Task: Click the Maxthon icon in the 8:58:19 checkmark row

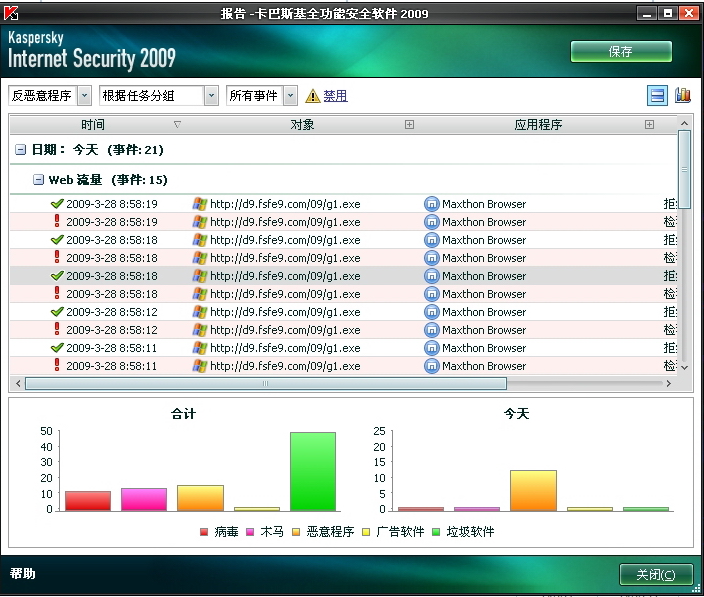Action: pyautogui.click(x=431, y=204)
